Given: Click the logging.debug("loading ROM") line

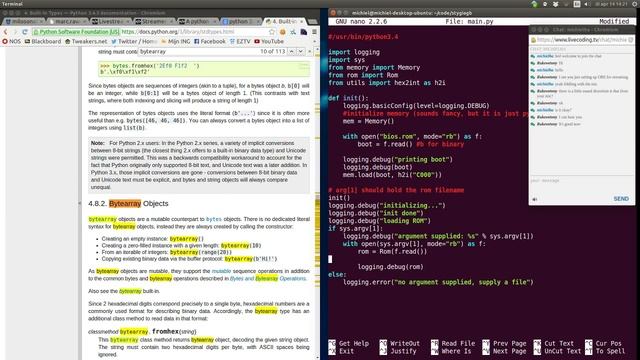Looking at the screenshot, I should point(380,221).
